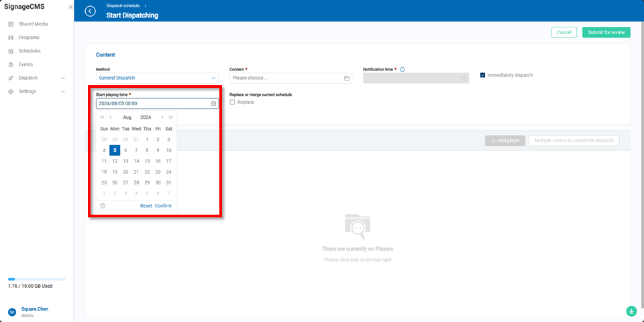Viewport: 644px width, 322px height.
Task: Click the back arrow icon in header
Action: click(x=91, y=11)
